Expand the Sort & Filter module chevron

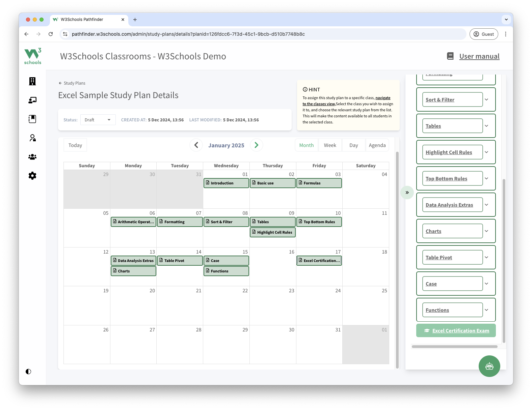tap(486, 99)
